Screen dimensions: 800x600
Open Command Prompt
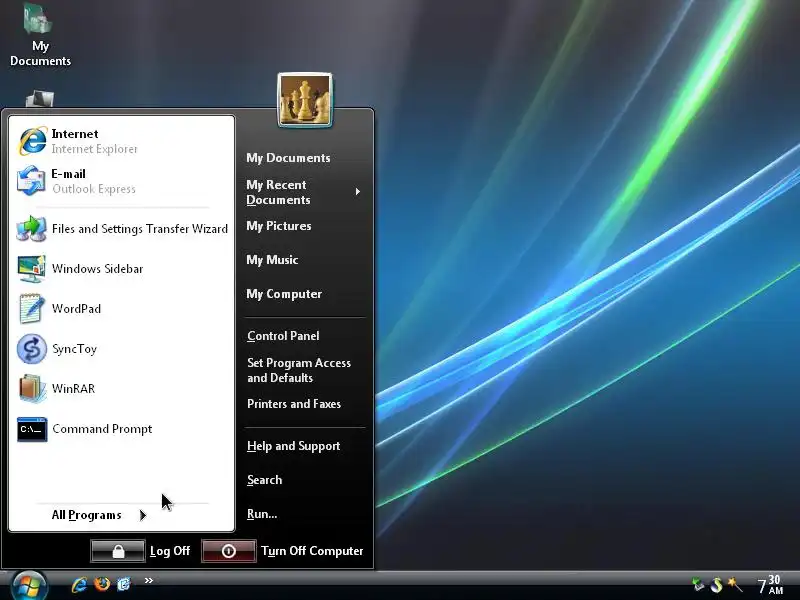121,429
